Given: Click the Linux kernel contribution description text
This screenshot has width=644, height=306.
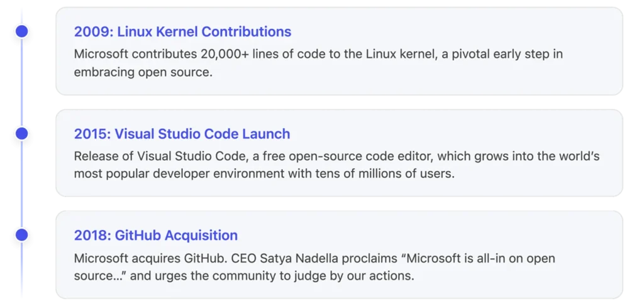Looking at the screenshot, I should click(318, 63).
